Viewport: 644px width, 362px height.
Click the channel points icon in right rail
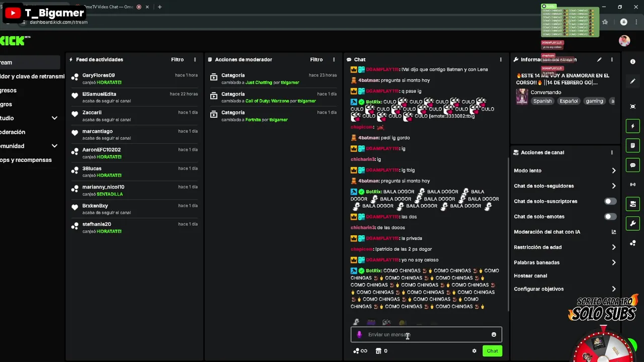point(632,243)
